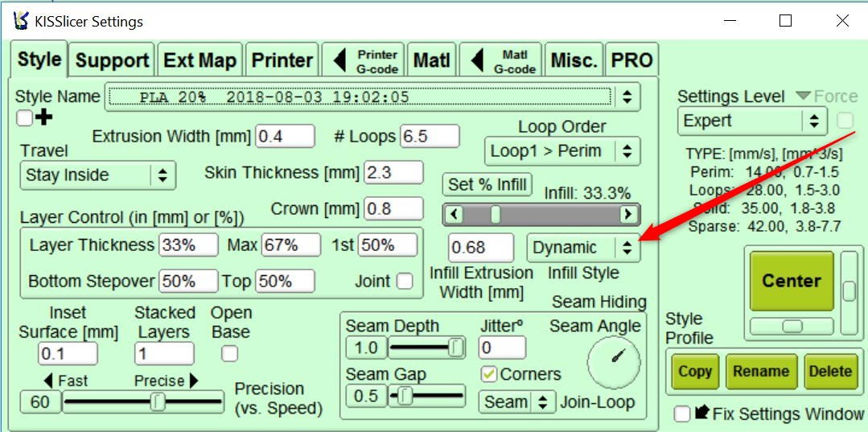
Task: Click the Delete style profile button
Action: click(830, 371)
